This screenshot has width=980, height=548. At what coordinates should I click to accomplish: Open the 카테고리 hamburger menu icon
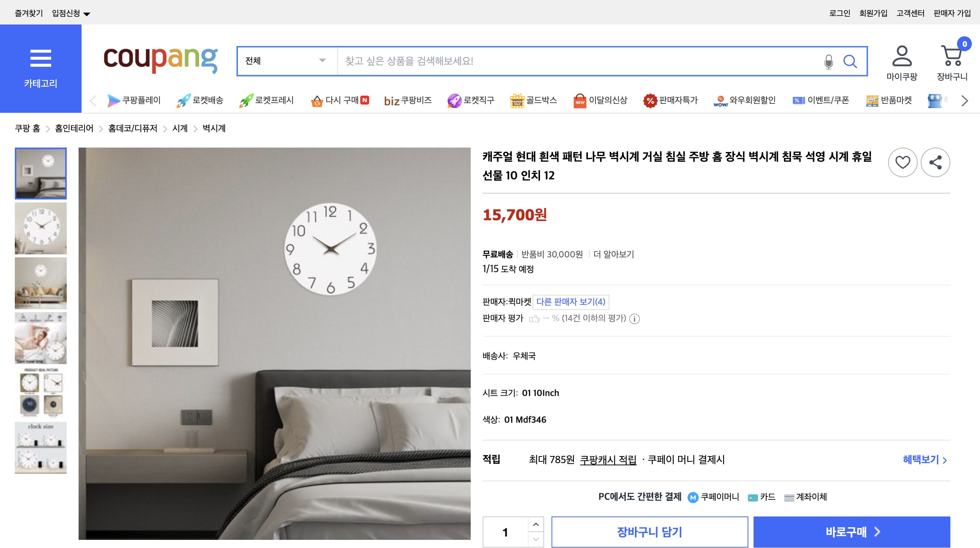click(40, 58)
